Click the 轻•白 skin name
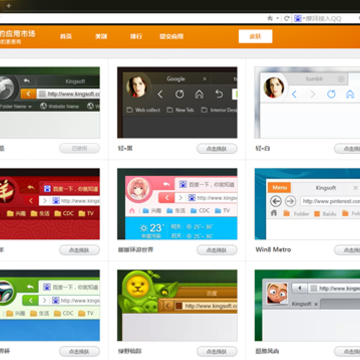Image resolution: width=360 pixels, height=360 pixels. point(263,148)
